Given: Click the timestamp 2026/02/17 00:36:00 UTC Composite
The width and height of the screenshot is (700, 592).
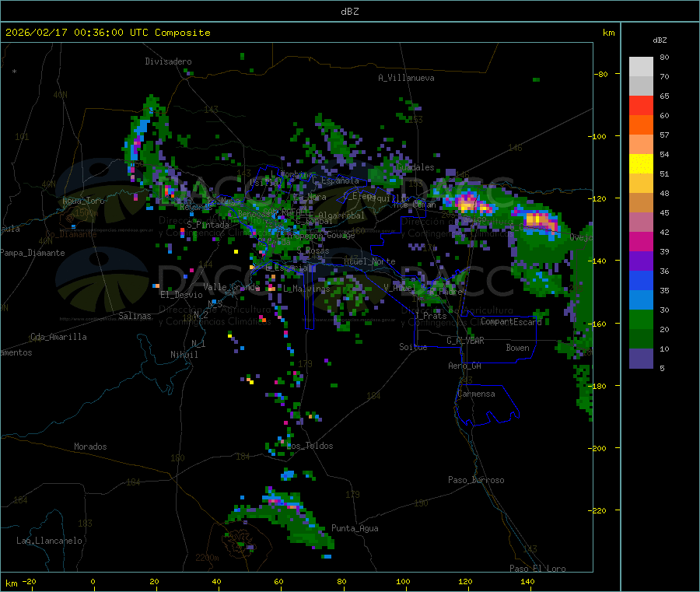Looking at the screenshot, I should (107, 33).
